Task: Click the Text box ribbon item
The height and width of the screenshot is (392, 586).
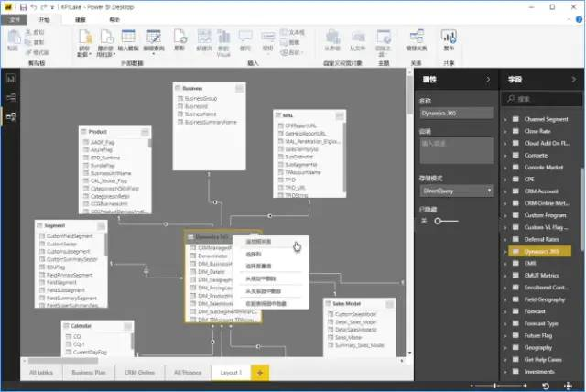Action: tap(292, 32)
